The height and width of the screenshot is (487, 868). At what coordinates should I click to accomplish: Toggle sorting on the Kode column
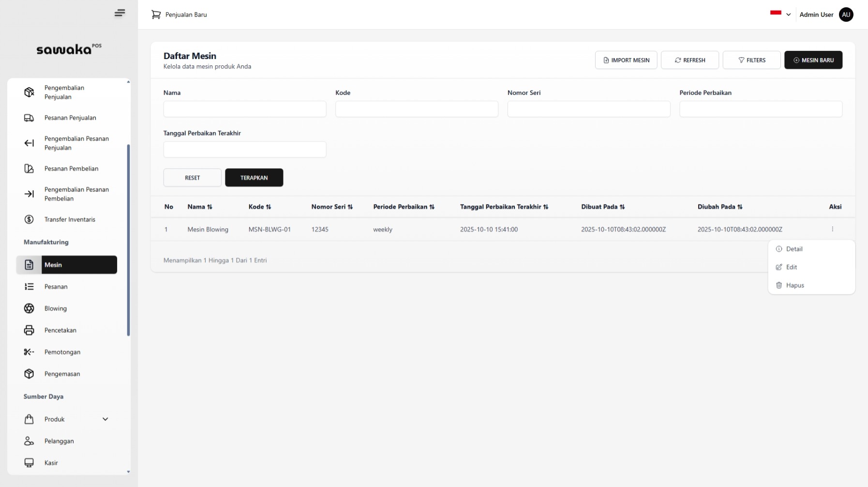point(270,207)
